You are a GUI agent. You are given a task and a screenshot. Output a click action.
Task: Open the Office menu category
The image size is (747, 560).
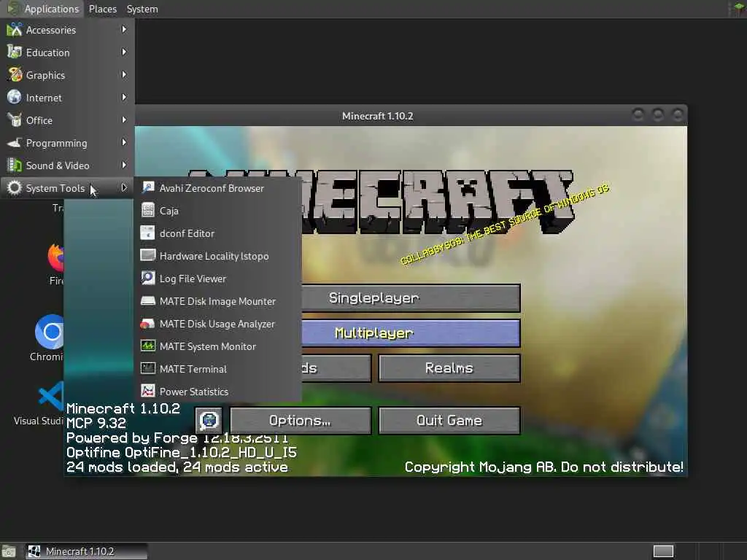click(67, 120)
